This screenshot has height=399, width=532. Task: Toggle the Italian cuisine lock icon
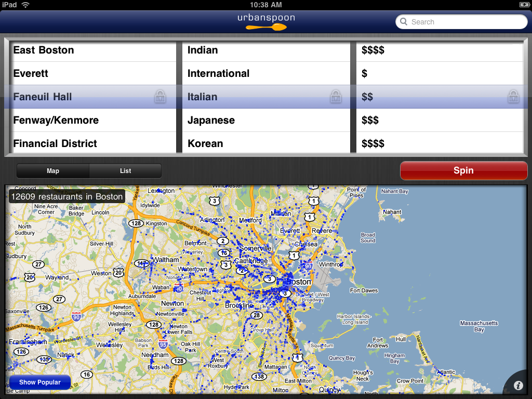(336, 97)
